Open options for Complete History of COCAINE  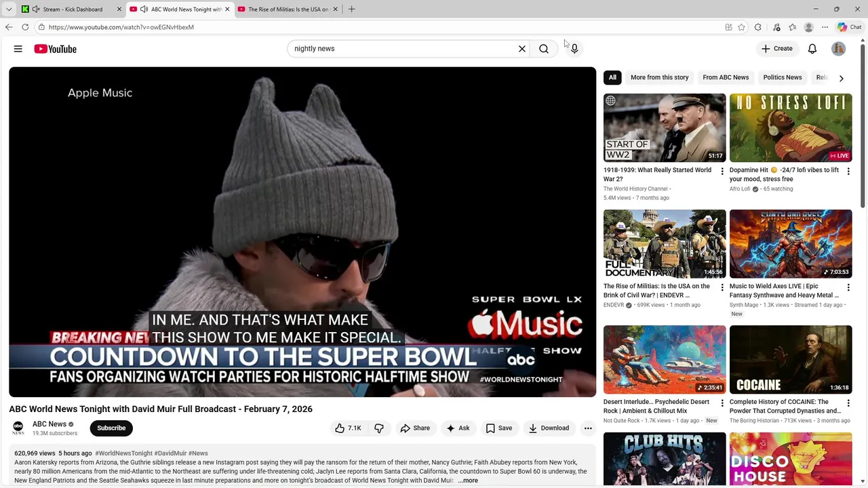tap(848, 403)
